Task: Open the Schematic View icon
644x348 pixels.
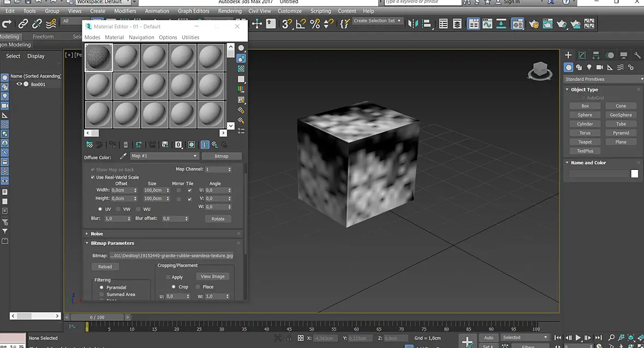Action: click(x=501, y=24)
